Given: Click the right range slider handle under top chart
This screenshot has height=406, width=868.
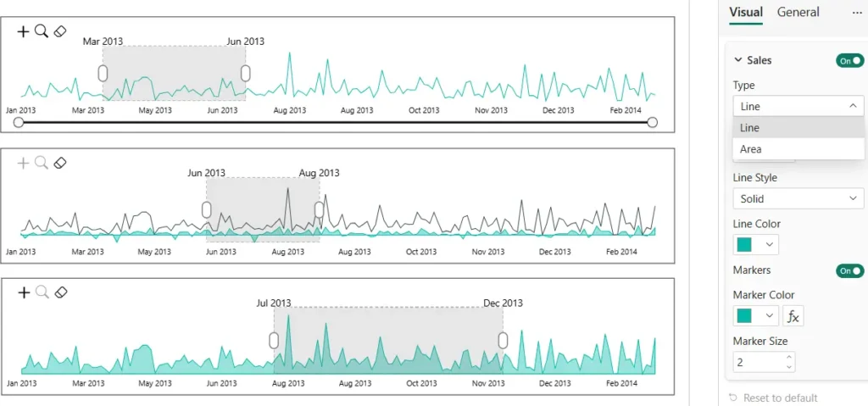Looking at the screenshot, I should pos(652,122).
